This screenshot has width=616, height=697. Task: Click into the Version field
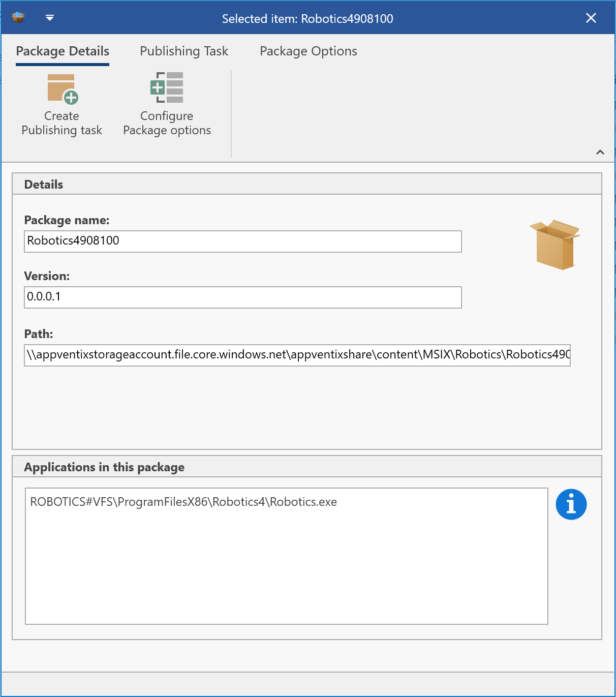[242, 297]
